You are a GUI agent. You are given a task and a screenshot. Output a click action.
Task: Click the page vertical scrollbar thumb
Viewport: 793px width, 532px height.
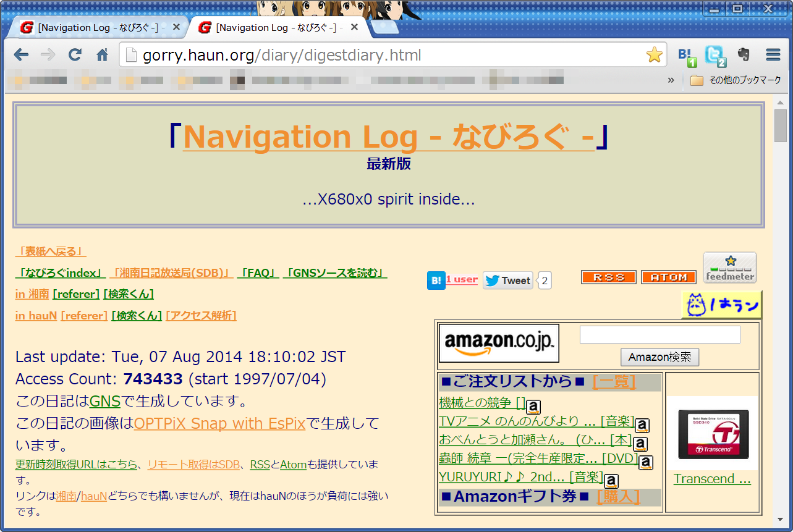(781, 125)
